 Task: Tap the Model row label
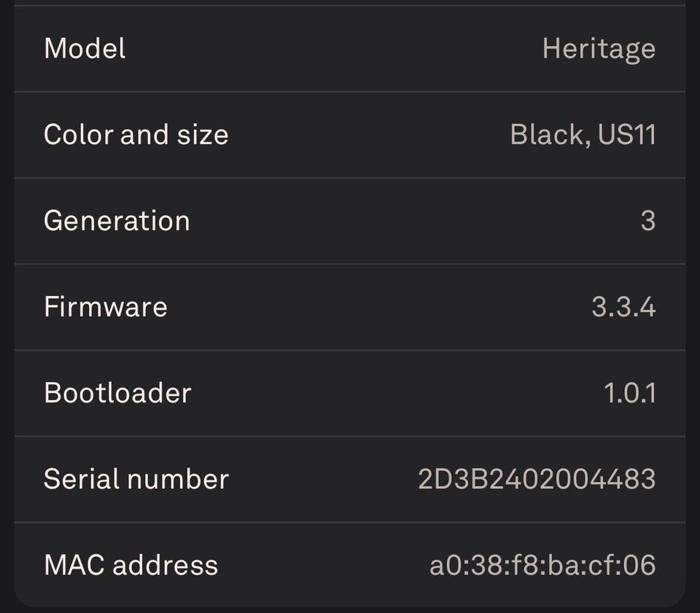coord(85,49)
